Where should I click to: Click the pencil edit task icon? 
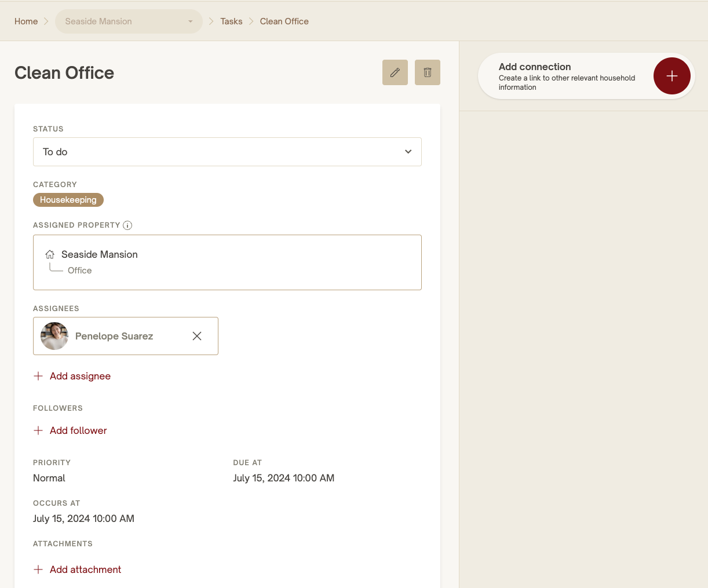point(395,72)
